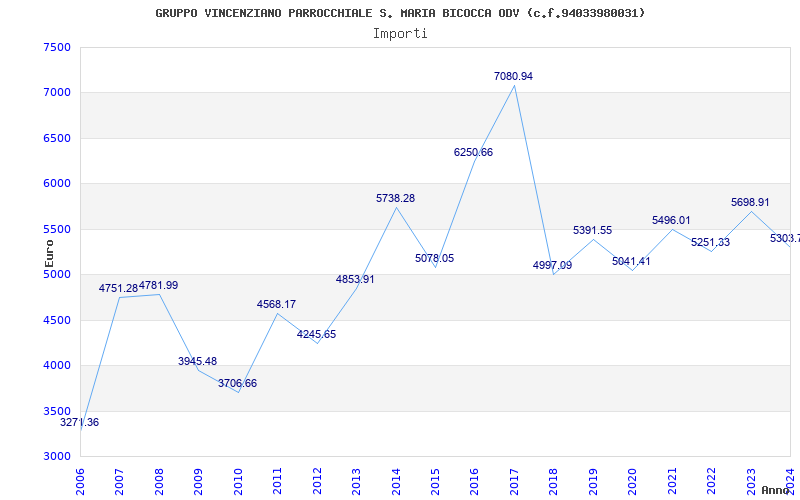Click the 2007 year label
This screenshot has height=500, width=800.
pos(119,482)
